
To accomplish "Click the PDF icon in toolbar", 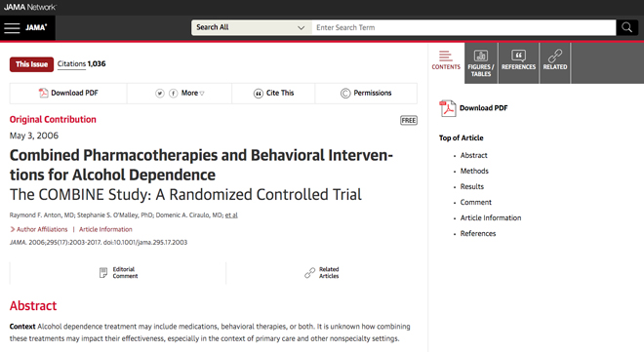I will click(x=43, y=94).
